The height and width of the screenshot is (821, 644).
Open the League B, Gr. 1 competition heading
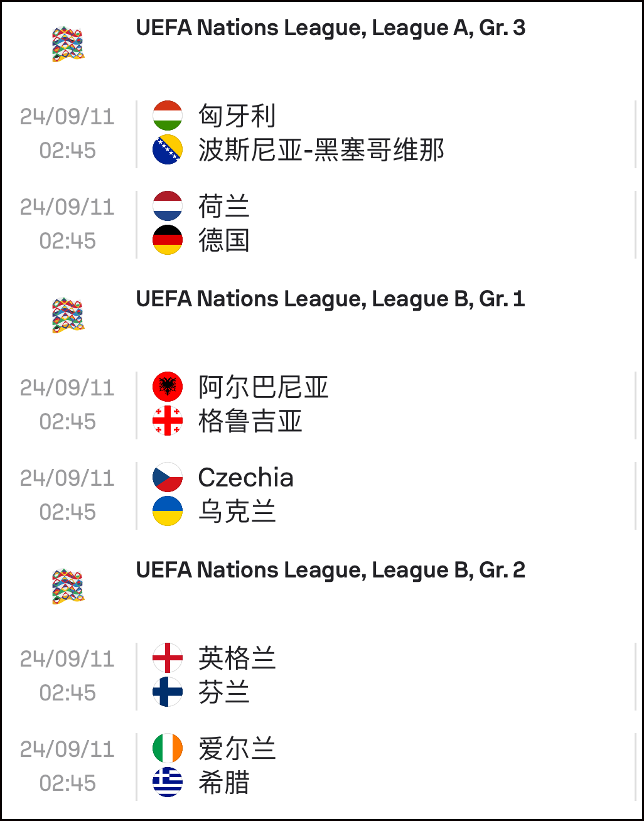pyautogui.click(x=330, y=299)
